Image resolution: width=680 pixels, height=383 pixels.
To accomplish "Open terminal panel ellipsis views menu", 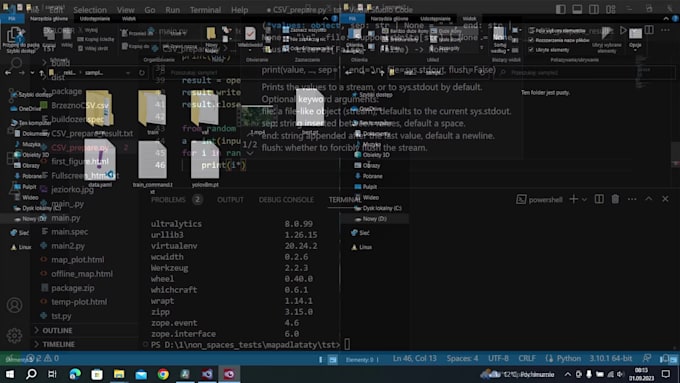I will click(x=632, y=199).
